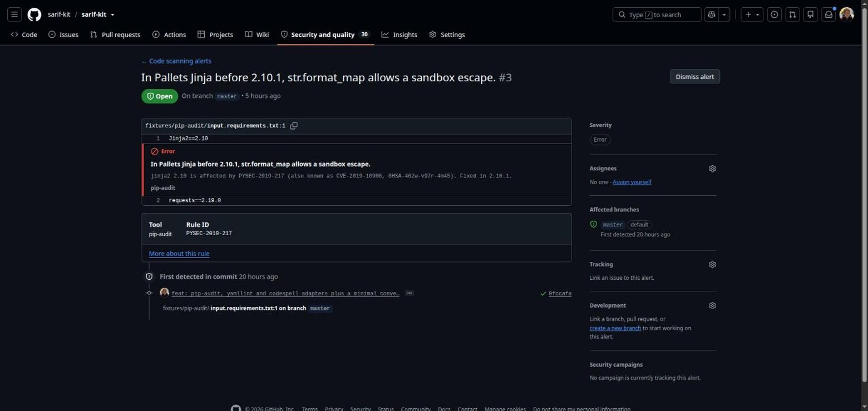Focus the Type to search field
This screenshot has width=868, height=411.
tap(657, 14)
